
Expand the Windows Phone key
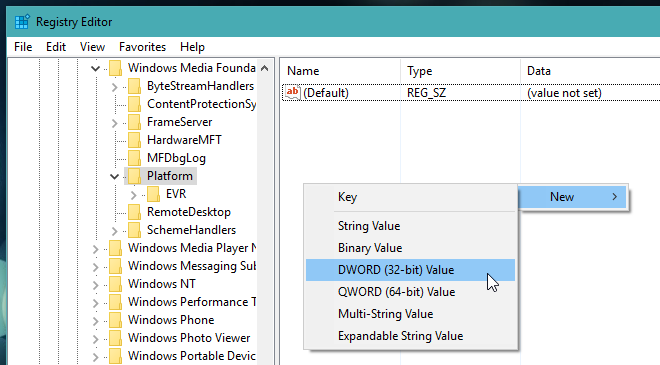click(96, 321)
